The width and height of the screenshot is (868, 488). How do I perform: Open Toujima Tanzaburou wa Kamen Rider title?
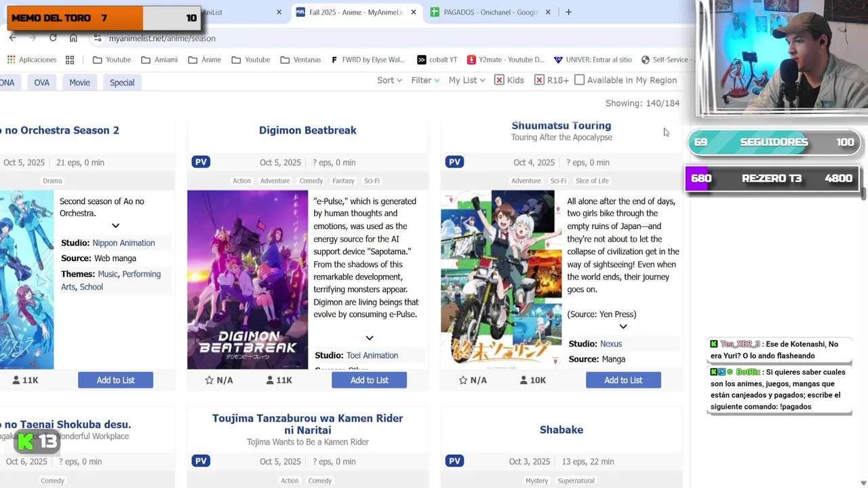308,424
